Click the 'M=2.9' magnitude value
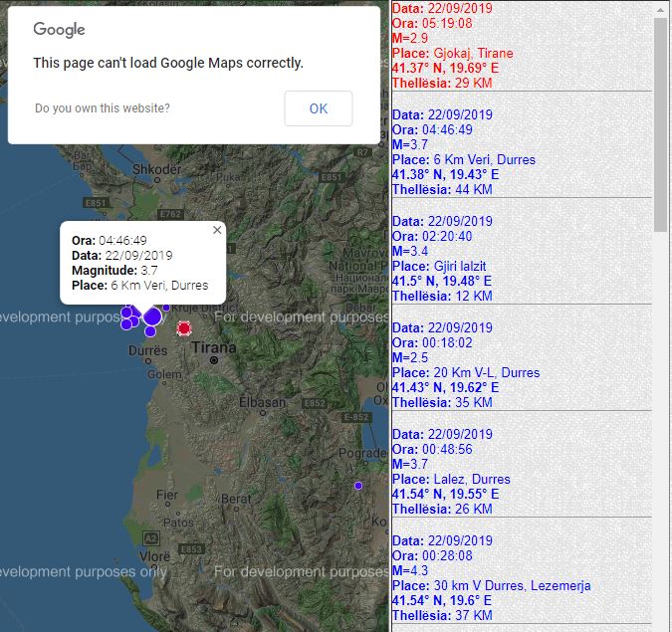The height and width of the screenshot is (632, 672). (x=410, y=38)
